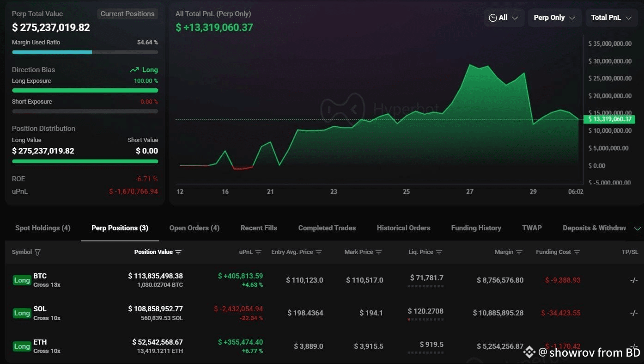Sort by Margin column icon

coord(519,252)
